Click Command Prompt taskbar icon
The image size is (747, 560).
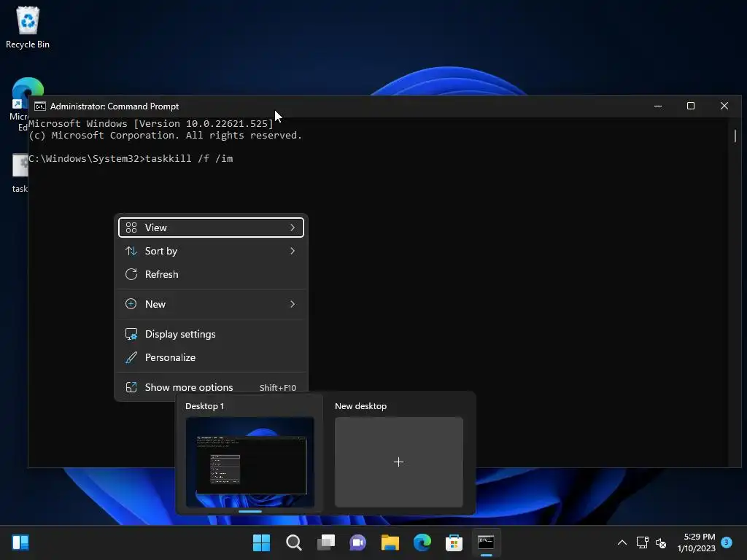(486, 542)
